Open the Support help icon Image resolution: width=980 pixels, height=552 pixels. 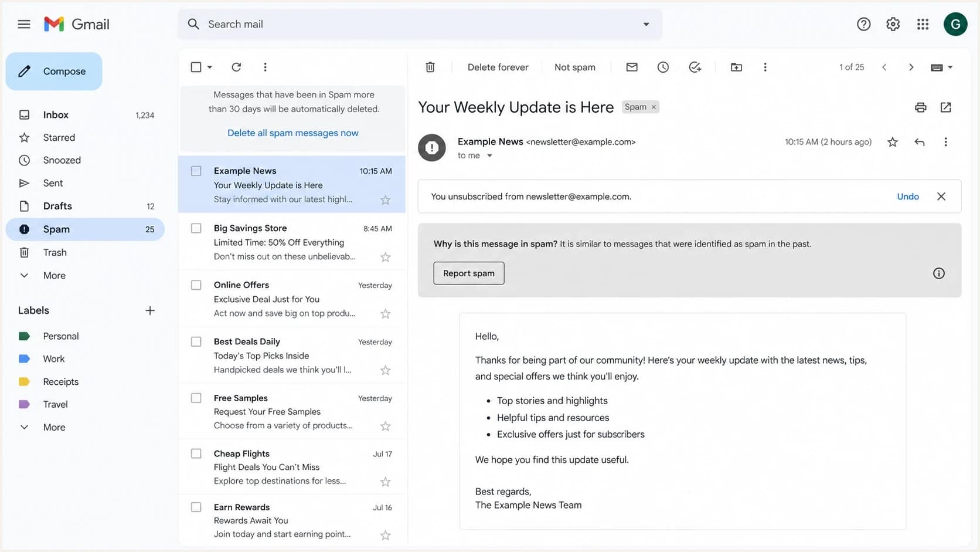pyautogui.click(x=863, y=24)
